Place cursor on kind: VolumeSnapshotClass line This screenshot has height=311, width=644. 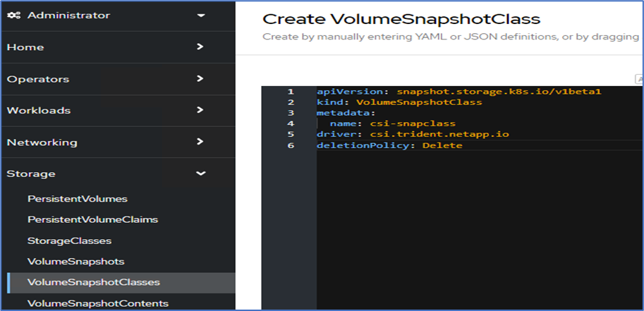399,102
